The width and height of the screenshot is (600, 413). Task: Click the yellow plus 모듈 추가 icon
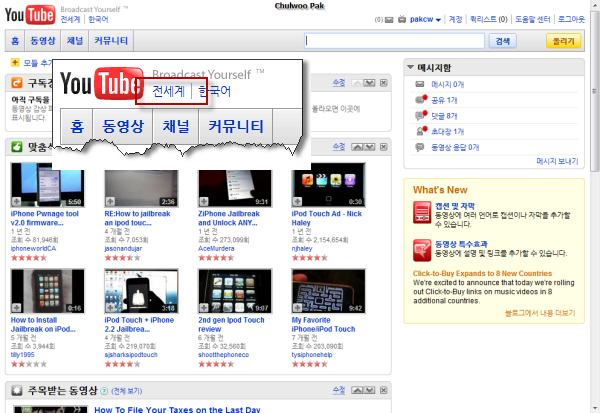[15, 62]
